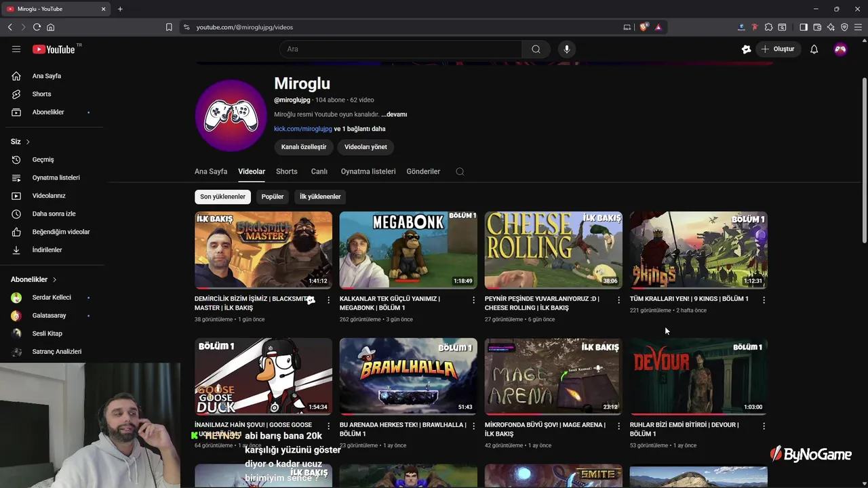Image resolution: width=868 pixels, height=488 pixels.
Task: Open the Goose Goose Duck thumbnail
Action: point(264,376)
